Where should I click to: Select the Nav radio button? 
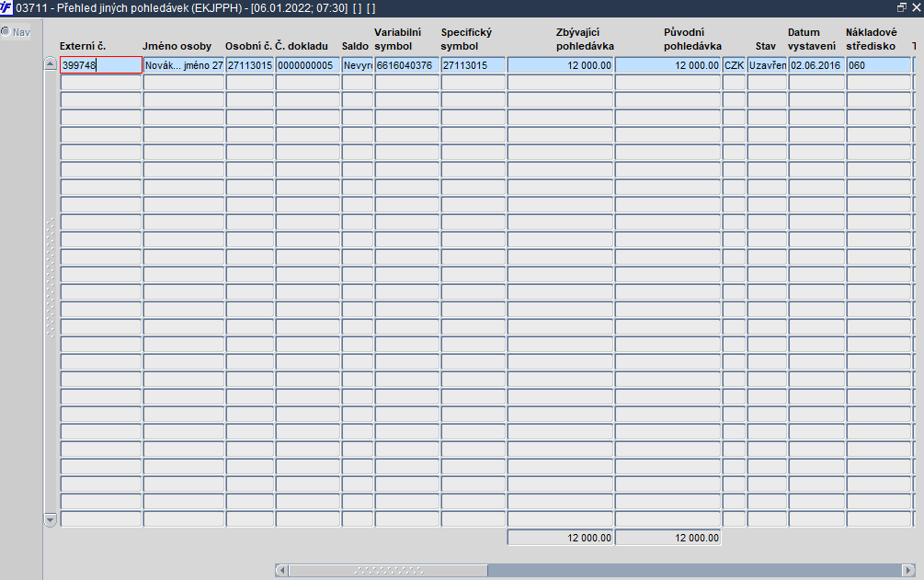(x=6, y=32)
